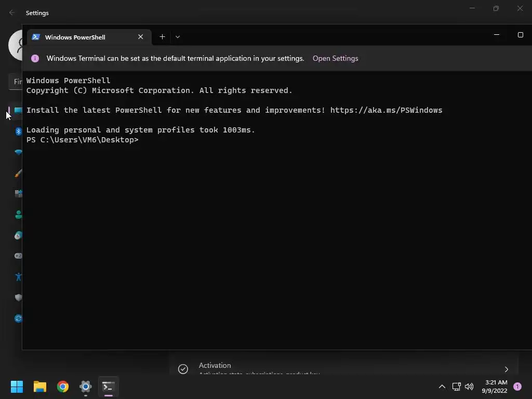Open Personalization paintbrush in Settings sidebar
The width and height of the screenshot is (532, 399).
click(x=18, y=173)
